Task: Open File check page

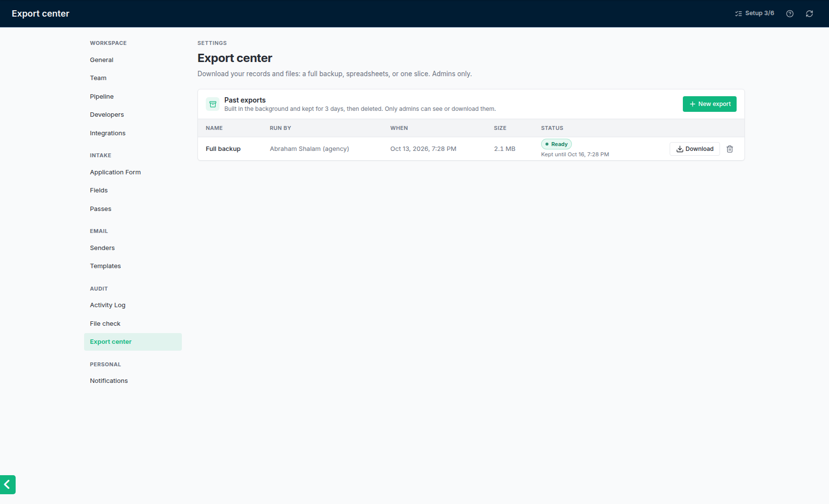Action: click(133, 324)
